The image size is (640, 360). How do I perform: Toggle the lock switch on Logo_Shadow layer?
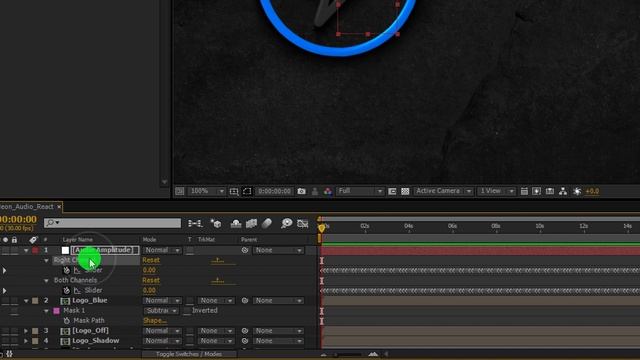tap(14, 341)
